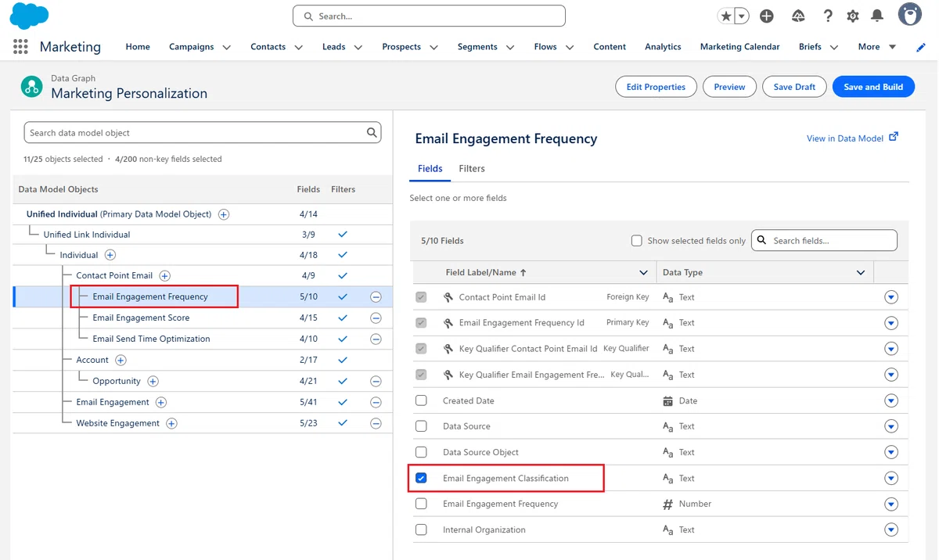The image size is (939, 560).
Task: Click the global Search box
Action: (429, 16)
